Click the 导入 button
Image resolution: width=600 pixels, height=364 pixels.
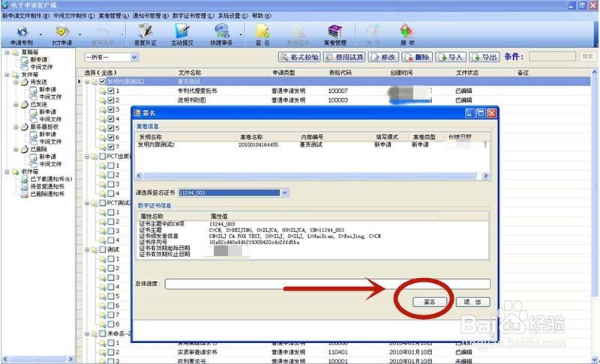451,57
